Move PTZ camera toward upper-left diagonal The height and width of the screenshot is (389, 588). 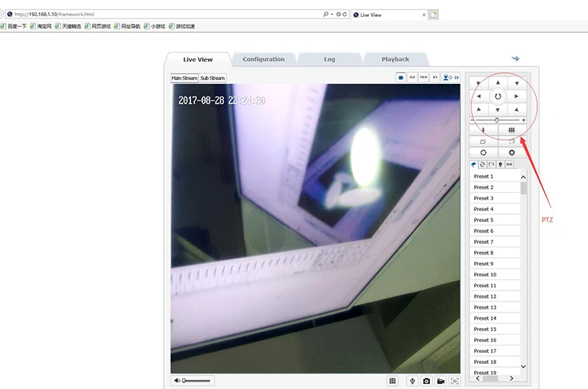tap(479, 82)
